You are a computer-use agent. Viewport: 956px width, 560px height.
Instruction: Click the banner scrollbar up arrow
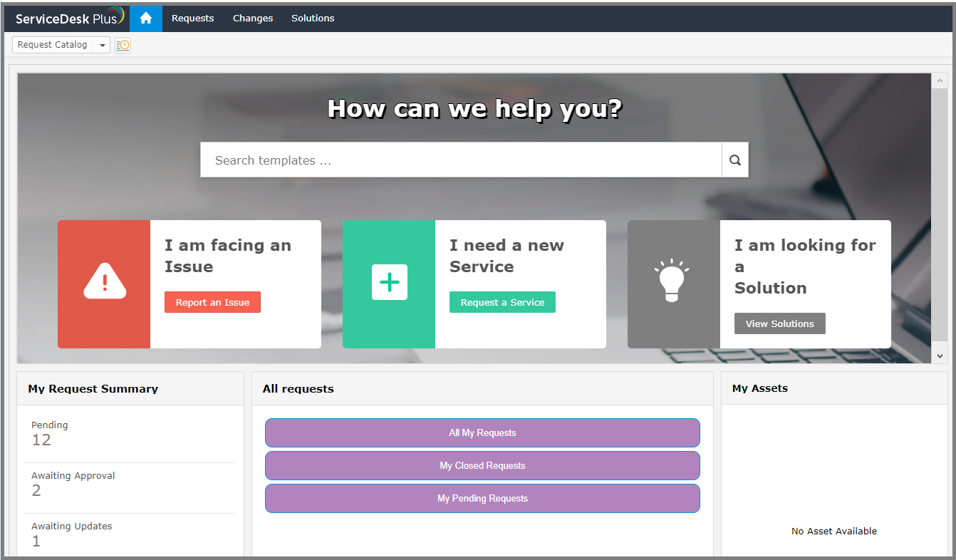click(940, 81)
